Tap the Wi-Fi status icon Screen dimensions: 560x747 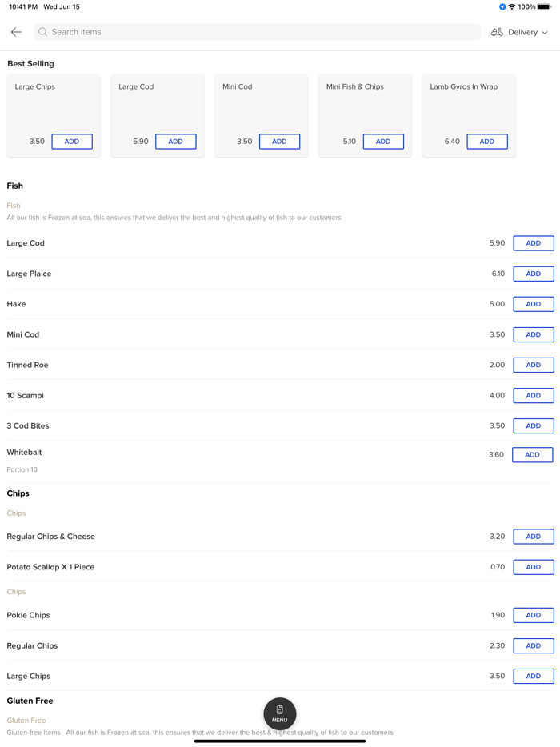click(x=512, y=6)
